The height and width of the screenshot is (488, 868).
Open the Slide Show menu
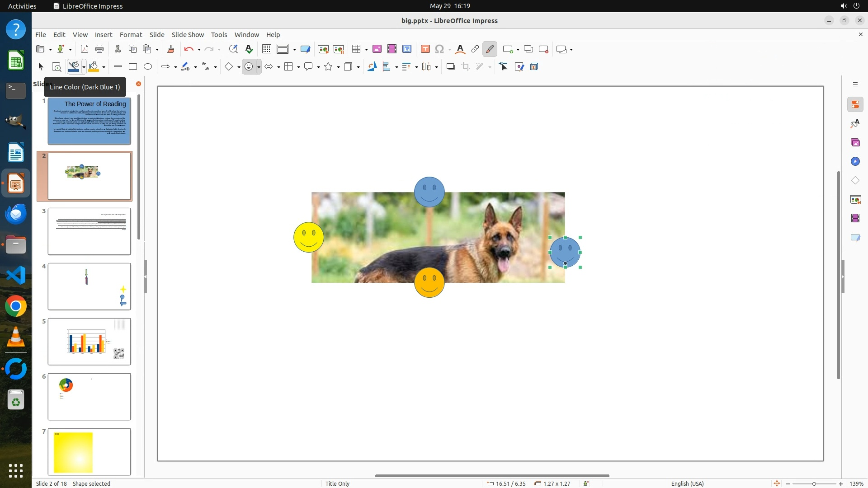[188, 34]
